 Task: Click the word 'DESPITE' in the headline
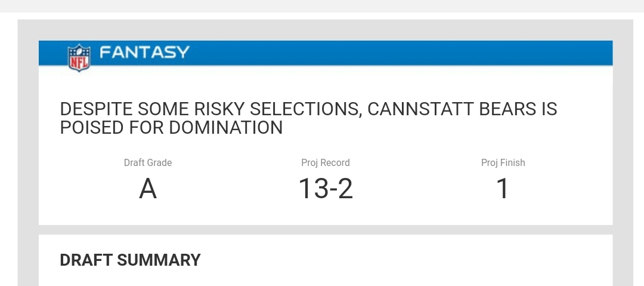(x=96, y=109)
